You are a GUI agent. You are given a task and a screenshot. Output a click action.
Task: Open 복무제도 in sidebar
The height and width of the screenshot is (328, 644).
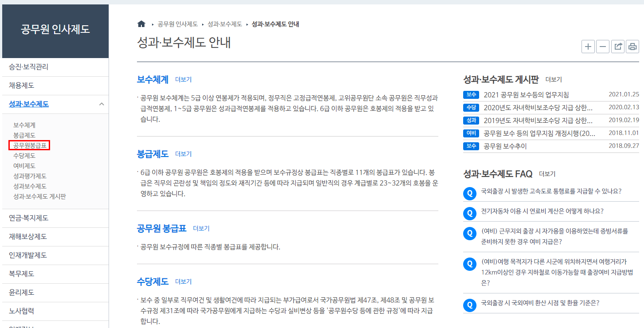pyautogui.click(x=55, y=274)
